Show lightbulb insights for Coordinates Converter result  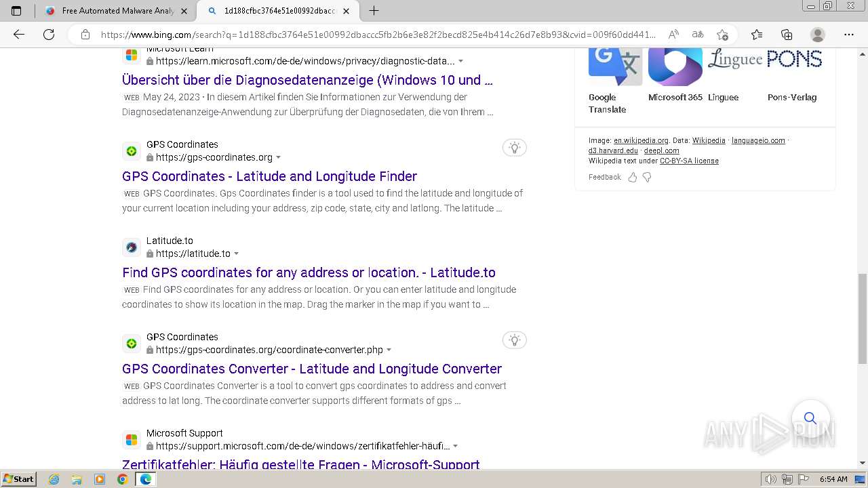[515, 340]
